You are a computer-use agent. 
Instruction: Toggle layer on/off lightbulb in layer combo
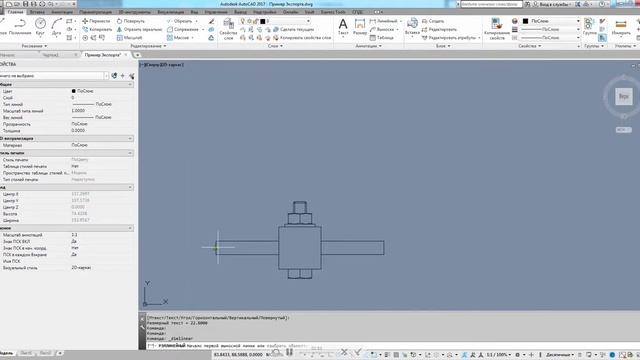(x=242, y=21)
